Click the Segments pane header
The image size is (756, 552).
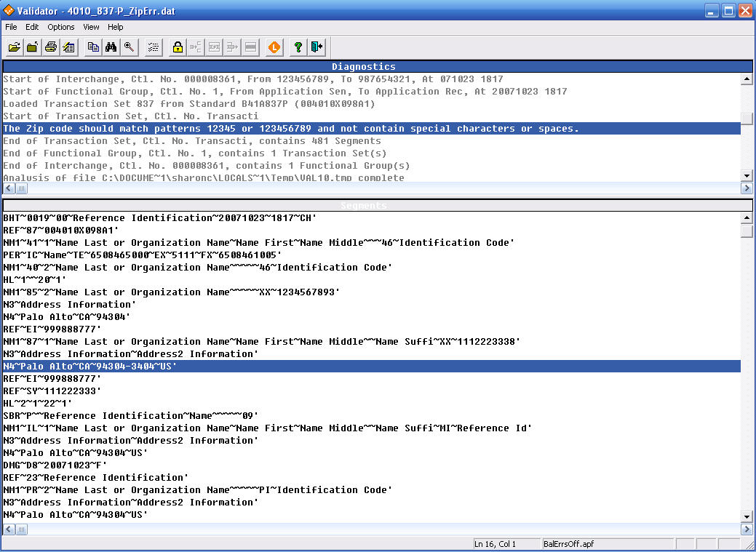tap(378, 205)
